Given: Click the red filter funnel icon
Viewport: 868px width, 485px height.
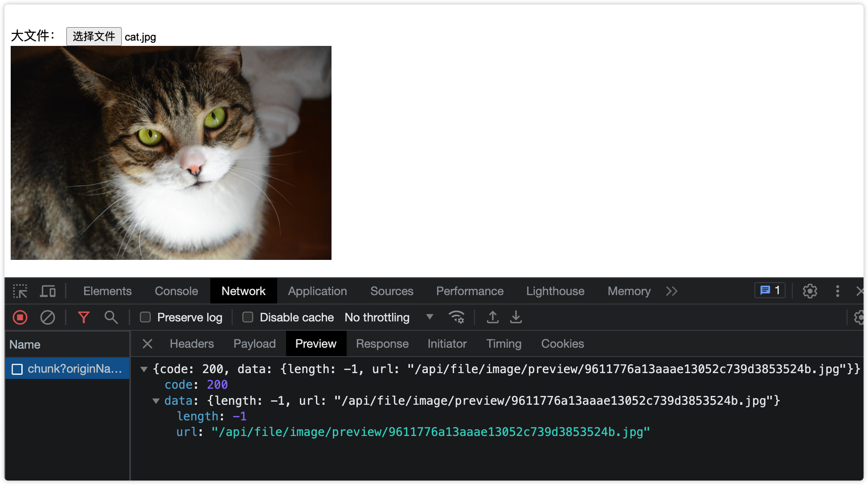Looking at the screenshot, I should tap(84, 317).
